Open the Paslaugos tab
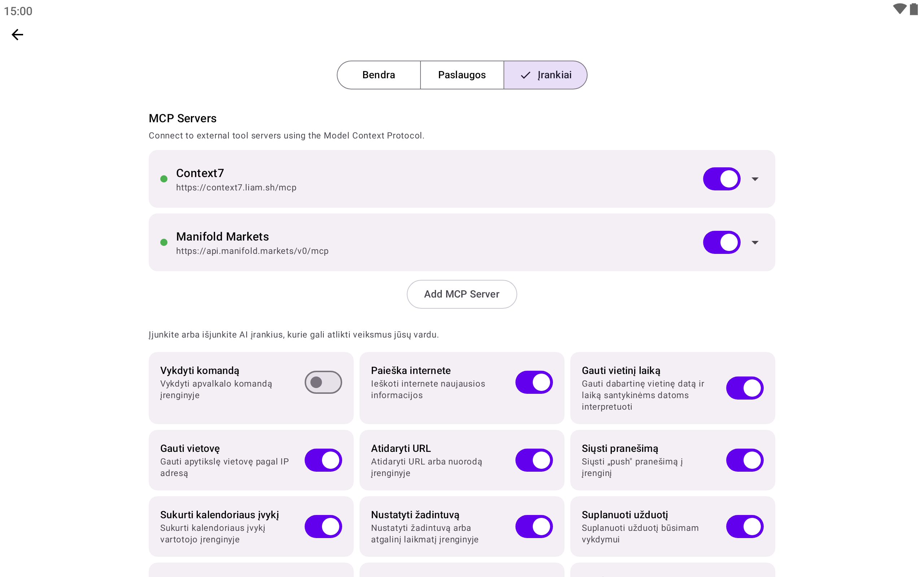This screenshot has width=924, height=577. click(462, 75)
